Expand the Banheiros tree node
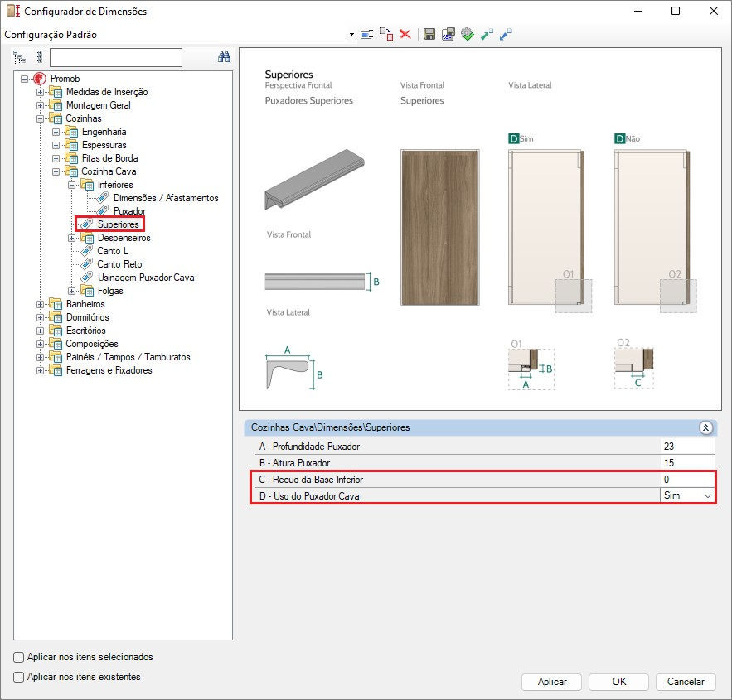The height and width of the screenshot is (700, 732). (41, 304)
